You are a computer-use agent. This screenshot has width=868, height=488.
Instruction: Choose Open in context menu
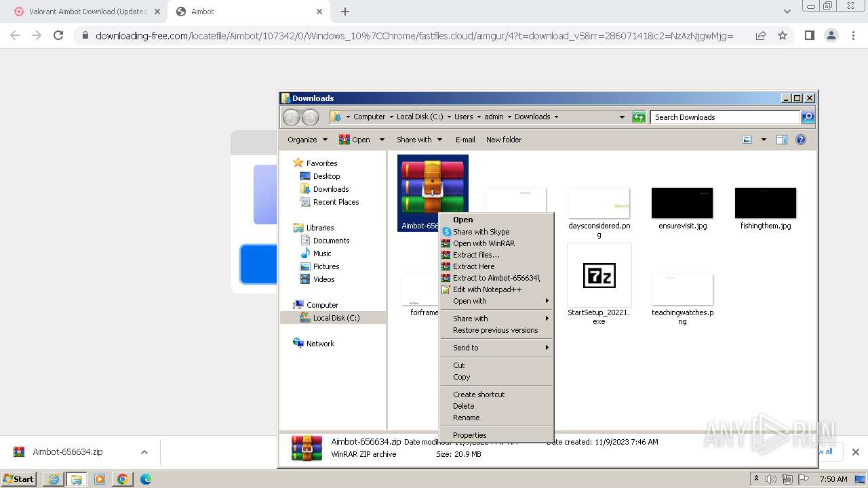[496, 220]
